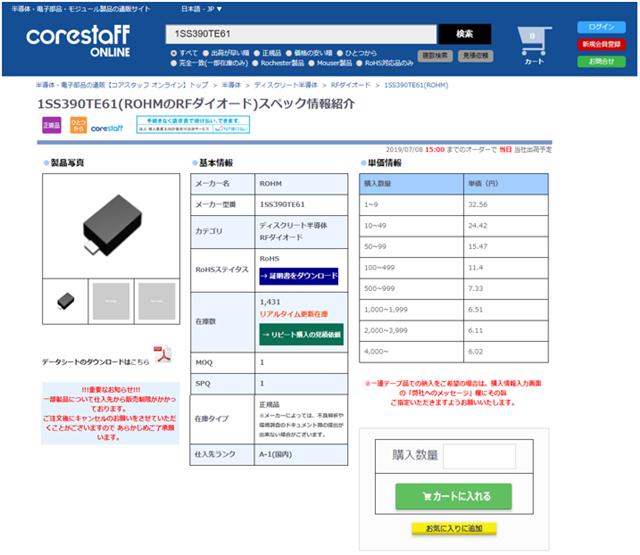Click the 1,431 stock count value
This screenshot has height=555, width=640.
[270, 302]
